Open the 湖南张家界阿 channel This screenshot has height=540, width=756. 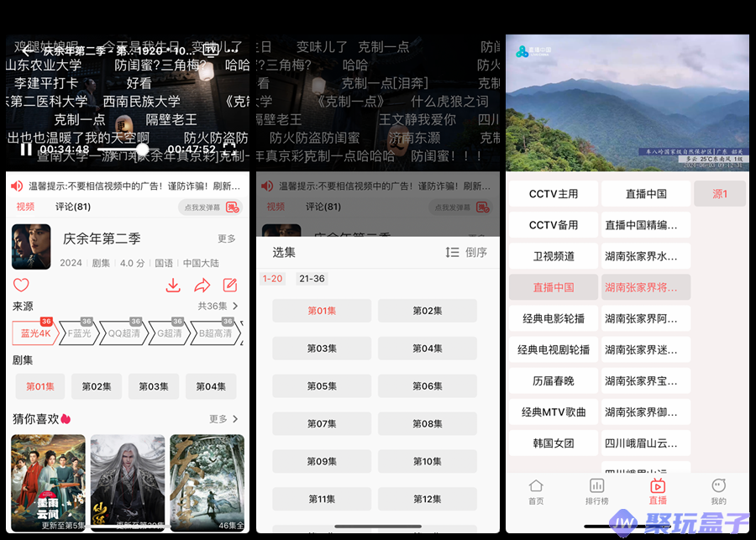pos(646,318)
